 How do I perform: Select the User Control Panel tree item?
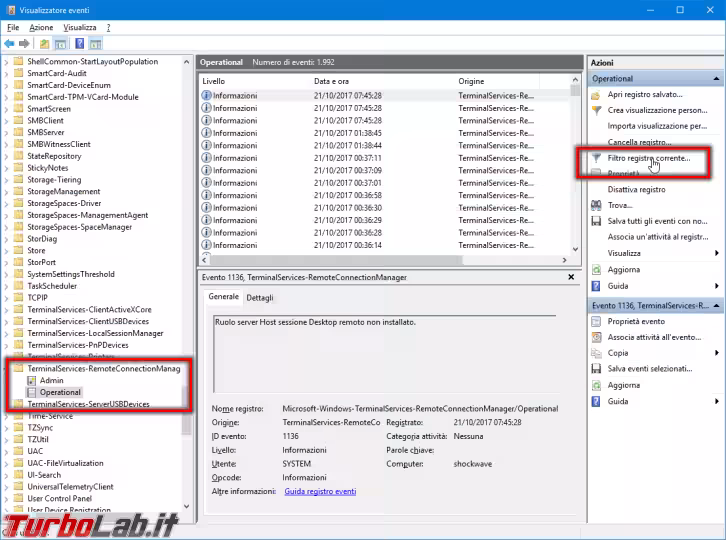coord(60,499)
